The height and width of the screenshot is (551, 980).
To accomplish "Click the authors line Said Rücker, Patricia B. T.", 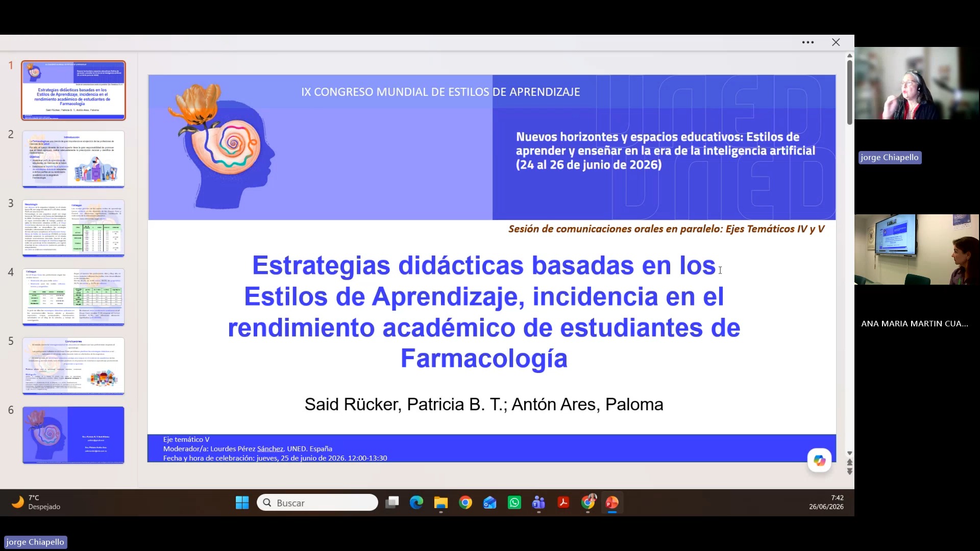I will point(484,405).
